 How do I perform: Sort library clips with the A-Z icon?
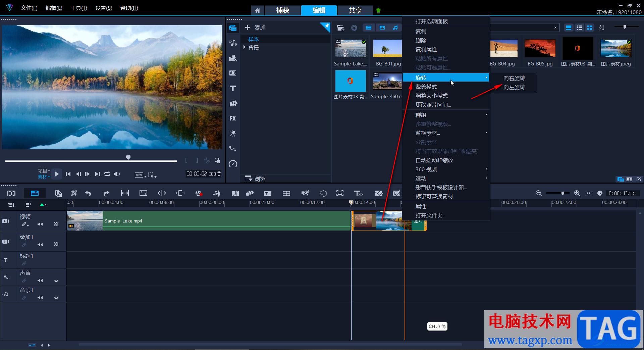pyautogui.click(x=602, y=28)
